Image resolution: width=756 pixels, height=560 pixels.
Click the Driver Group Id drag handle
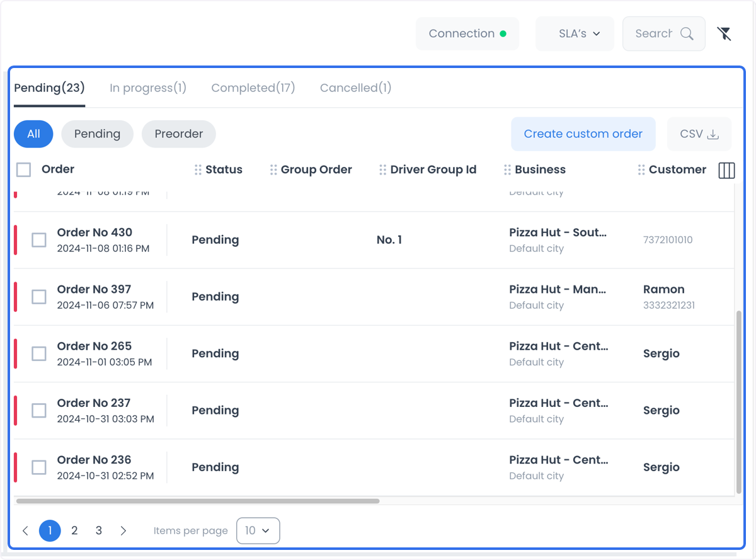coord(383,169)
